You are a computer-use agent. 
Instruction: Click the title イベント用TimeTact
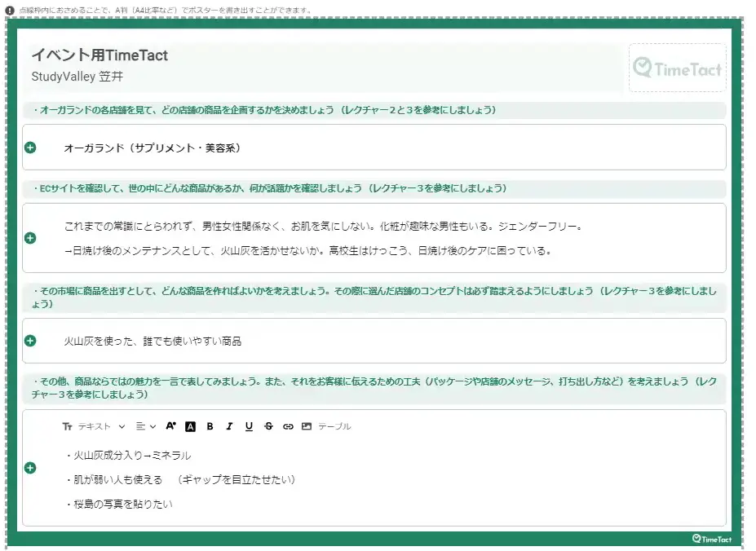(x=99, y=55)
